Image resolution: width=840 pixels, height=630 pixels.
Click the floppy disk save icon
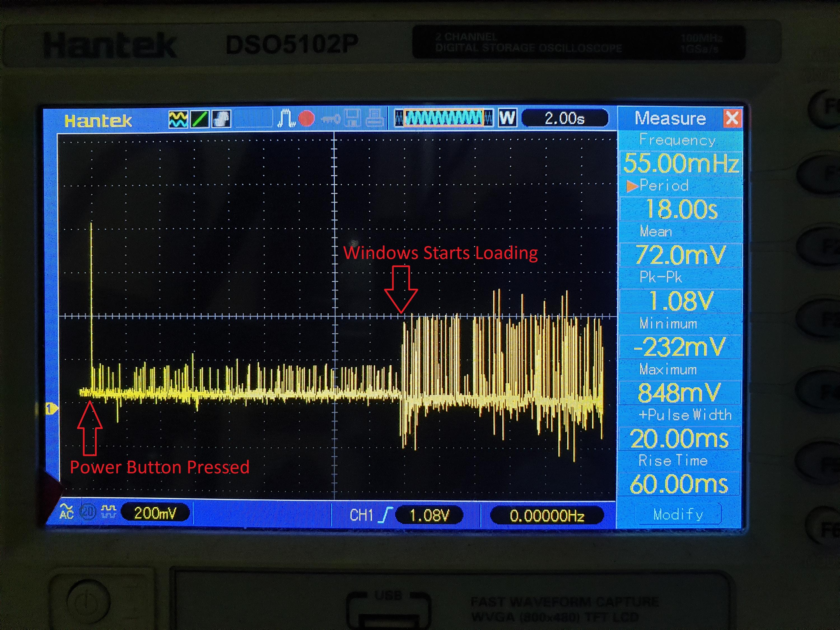point(353,118)
